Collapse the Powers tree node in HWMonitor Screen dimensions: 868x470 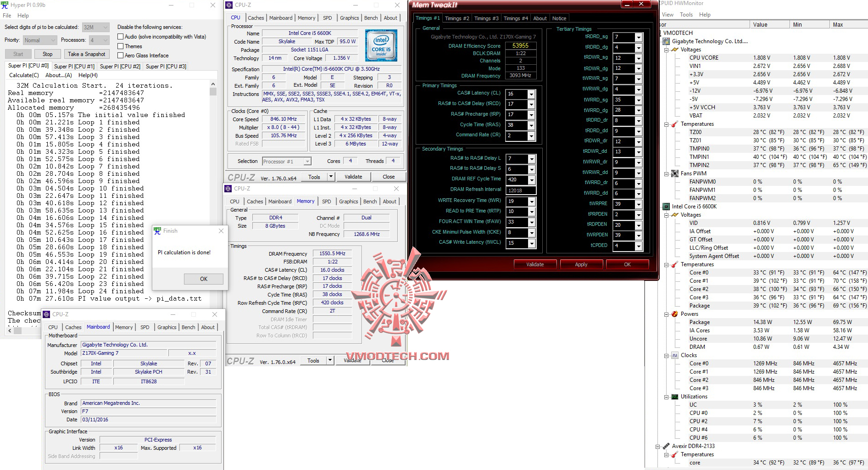(x=667, y=314)
